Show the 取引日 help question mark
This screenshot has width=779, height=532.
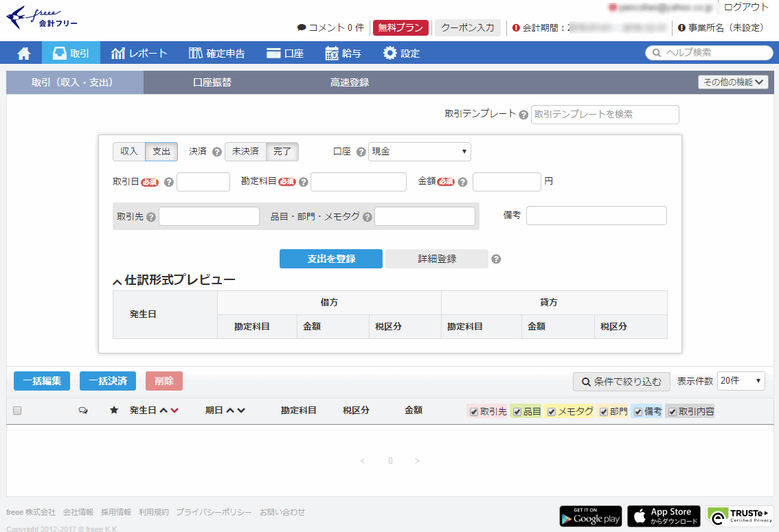pyautogui.click(x=169, y=182)
